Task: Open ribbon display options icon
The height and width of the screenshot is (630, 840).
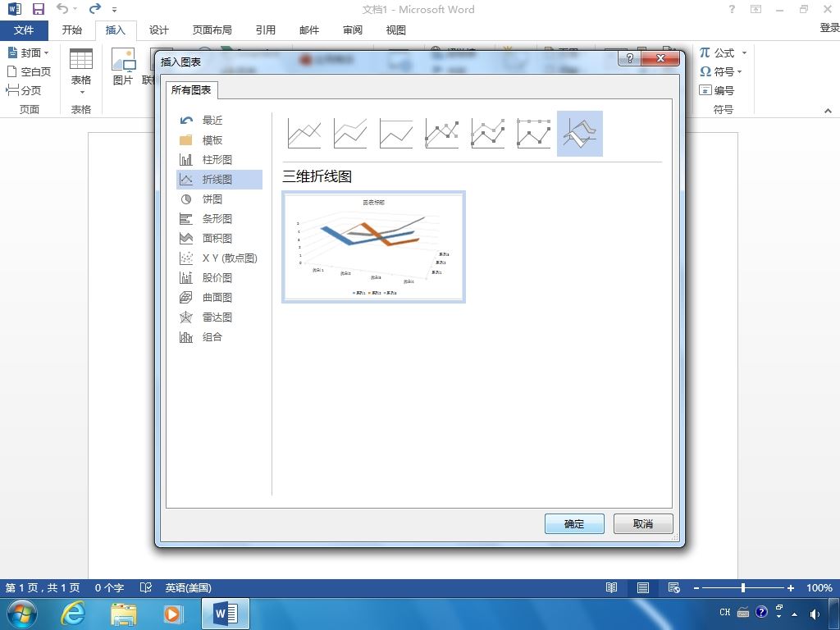Action: [756, 9]
